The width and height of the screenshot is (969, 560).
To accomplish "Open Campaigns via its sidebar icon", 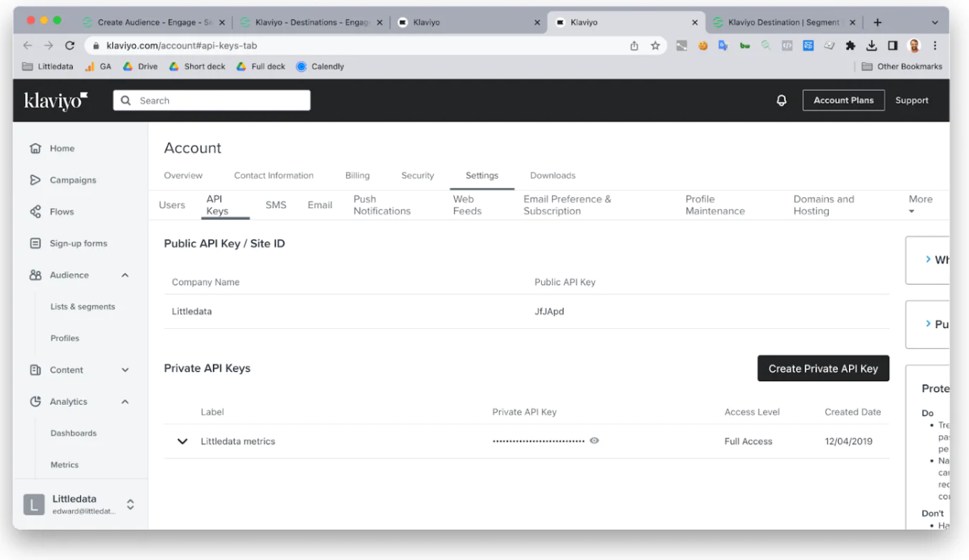I will [x=35, y=180].
